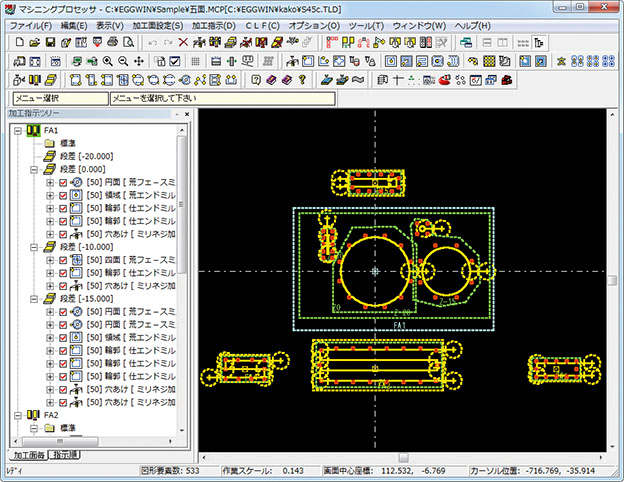Select the 標準 folder under FA1
The image size is (624, 482).
(67, 144)
